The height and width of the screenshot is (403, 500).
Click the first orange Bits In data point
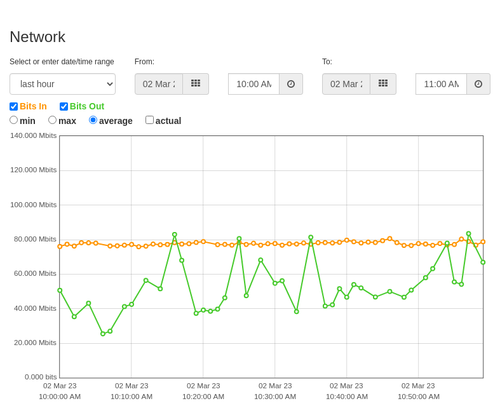point(60,247)
